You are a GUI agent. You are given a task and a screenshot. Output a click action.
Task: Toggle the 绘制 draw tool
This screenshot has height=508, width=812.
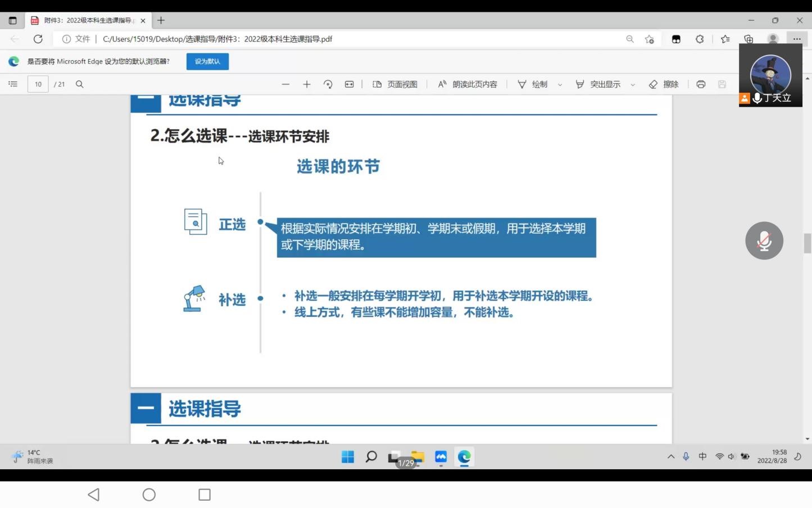[533, 84]
